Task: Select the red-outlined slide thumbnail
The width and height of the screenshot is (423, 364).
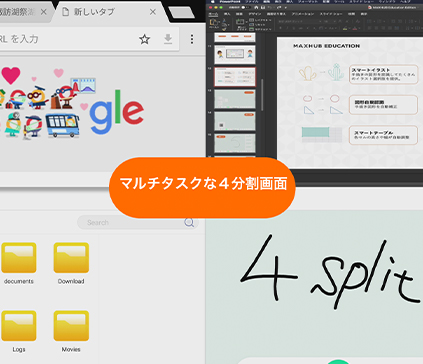Action: coord(235,77)
